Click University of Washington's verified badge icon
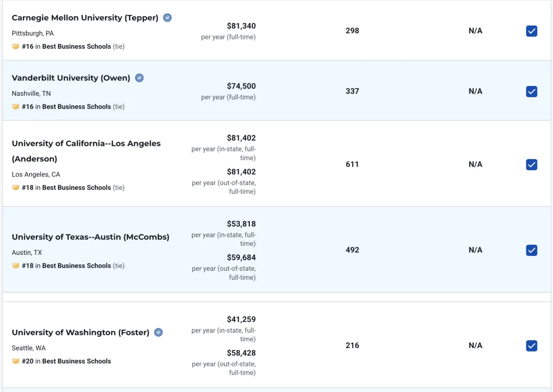The height and width of the screenshot is (392, 553). tap(159, 333)
